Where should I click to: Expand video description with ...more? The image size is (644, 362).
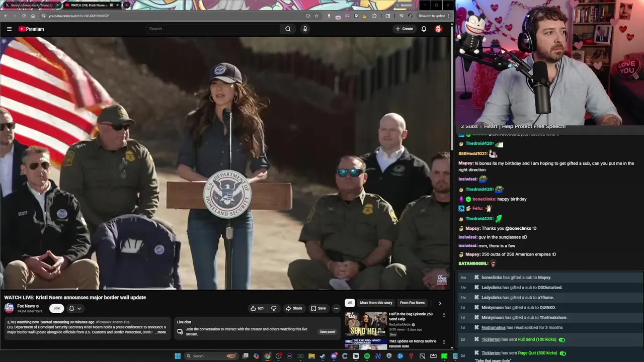(160, 332)
